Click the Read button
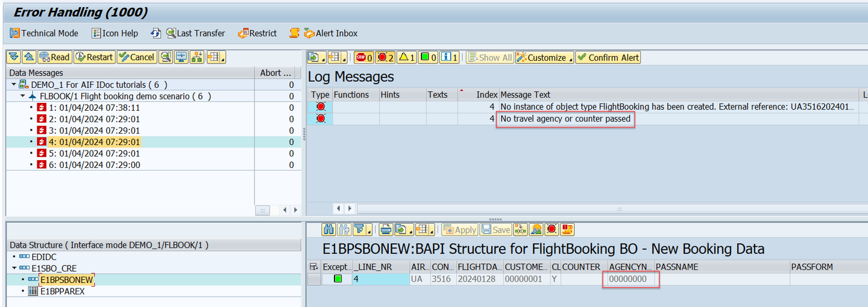 (54, 57)
